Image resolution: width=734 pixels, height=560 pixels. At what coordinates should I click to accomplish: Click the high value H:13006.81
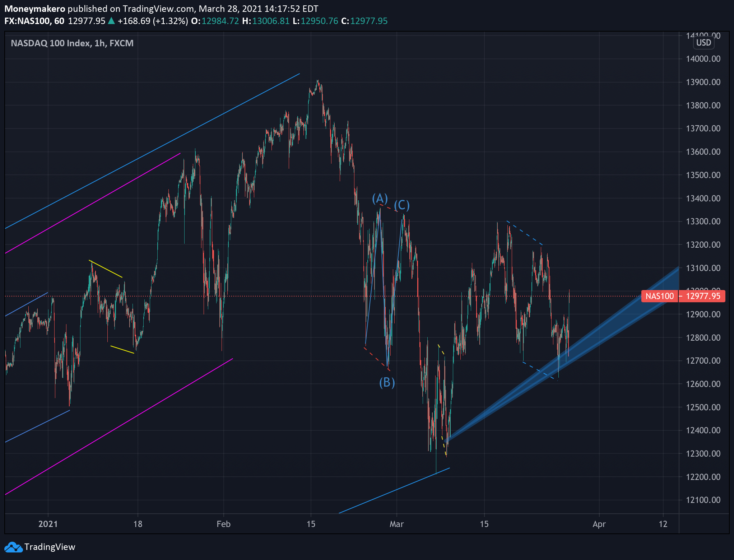[x=266, y=21]
